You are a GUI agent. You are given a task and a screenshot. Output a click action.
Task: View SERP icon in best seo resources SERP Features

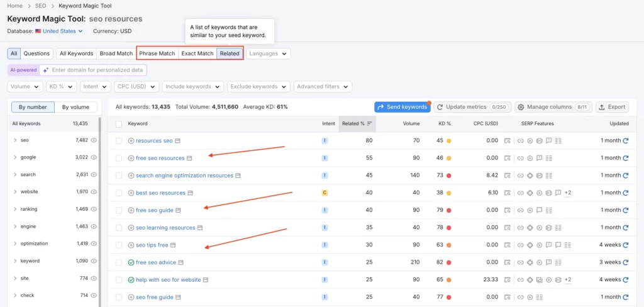(x=508, y=193)
